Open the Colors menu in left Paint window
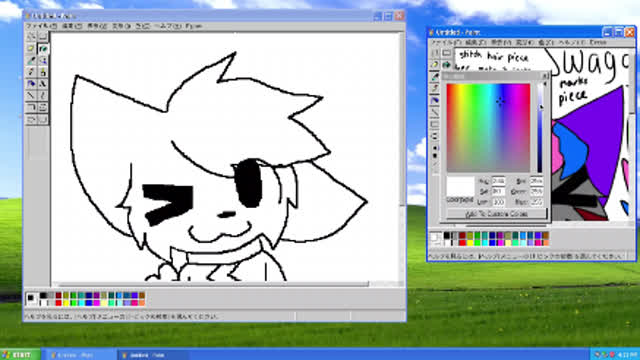Image resolution: width=640 pixels, height=360 pixels. pos(143,26)
